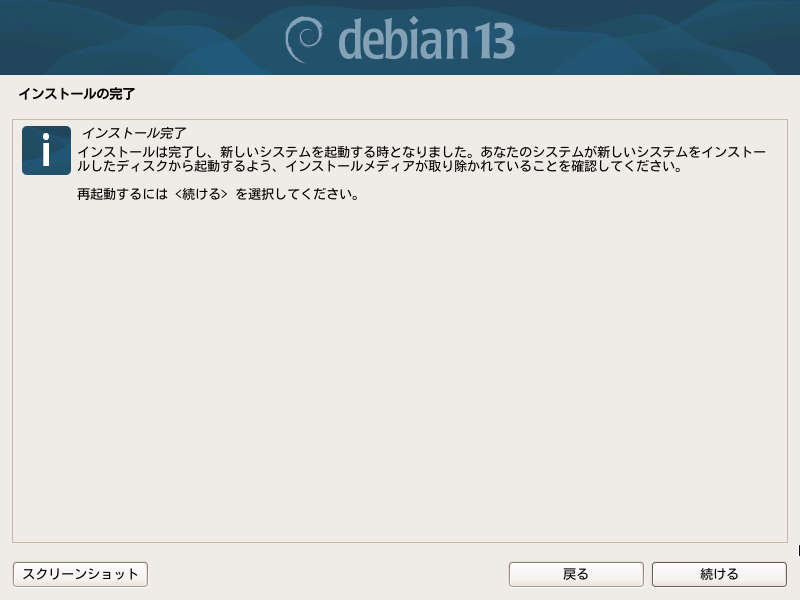Go back with the 戻る button
Image resolution: width=800 pixels, height=600 pixels.
coord(576,574)
